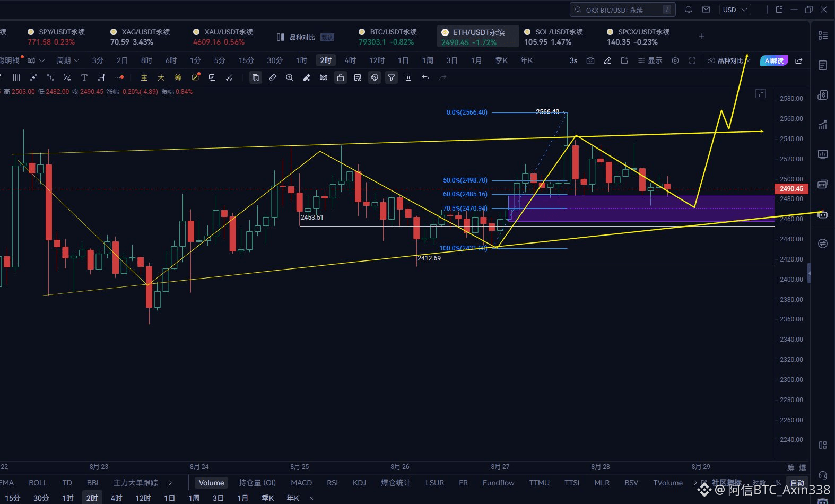The image size is (835, 504).
Task: Open the USD currency dropdown
Action: tap(735, 10)
